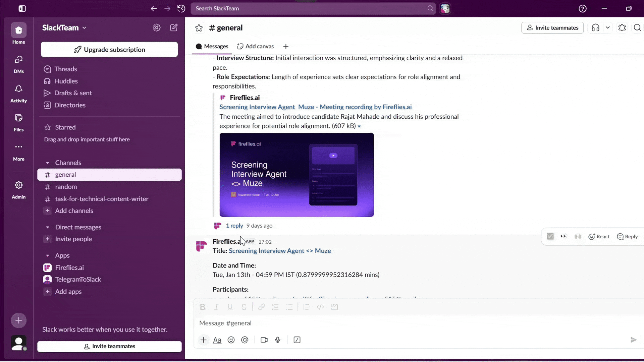Viewport: 644px width, 362px height.
Task: Record a video clip from the message box
Action: [x=264, y=340]
